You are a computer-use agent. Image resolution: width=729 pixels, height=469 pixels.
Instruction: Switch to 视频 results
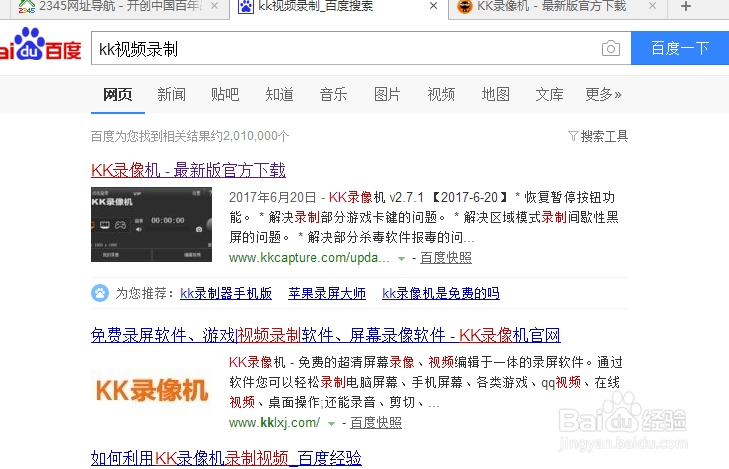pos(441,94)
